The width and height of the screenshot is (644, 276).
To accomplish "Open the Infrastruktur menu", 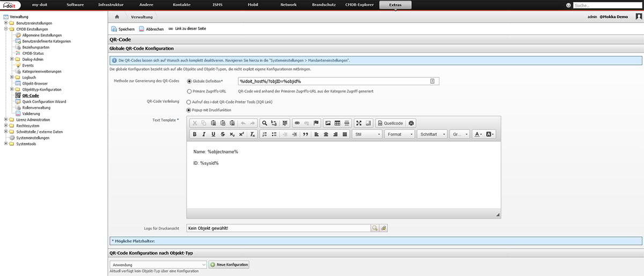I will (111, 4).
